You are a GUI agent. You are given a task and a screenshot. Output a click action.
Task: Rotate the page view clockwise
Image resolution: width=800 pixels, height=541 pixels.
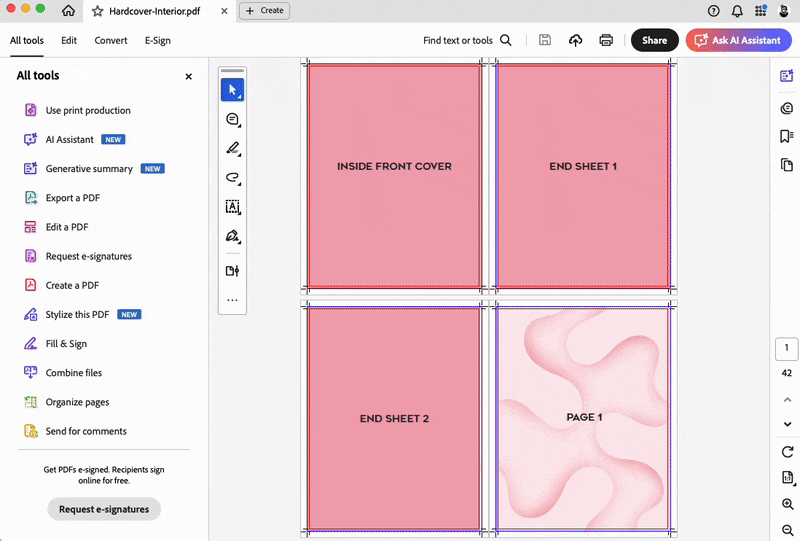coord(787,452)
